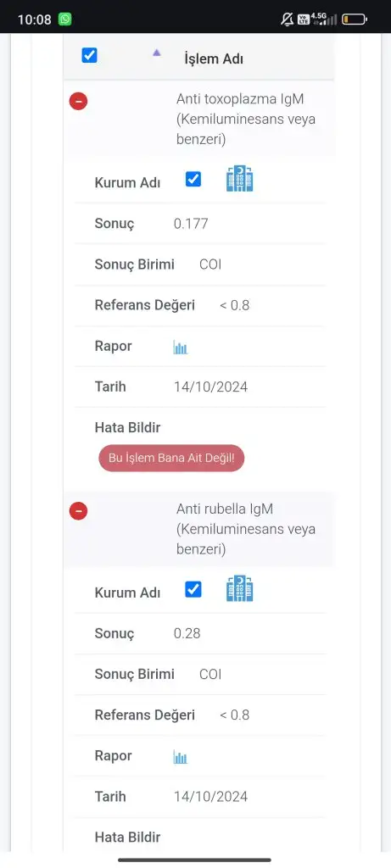Image resolution: width=391 pixels, height=868 pixels.
Task: View Rapor chart icon for toxoplazma test
Action: coord(181,348)
